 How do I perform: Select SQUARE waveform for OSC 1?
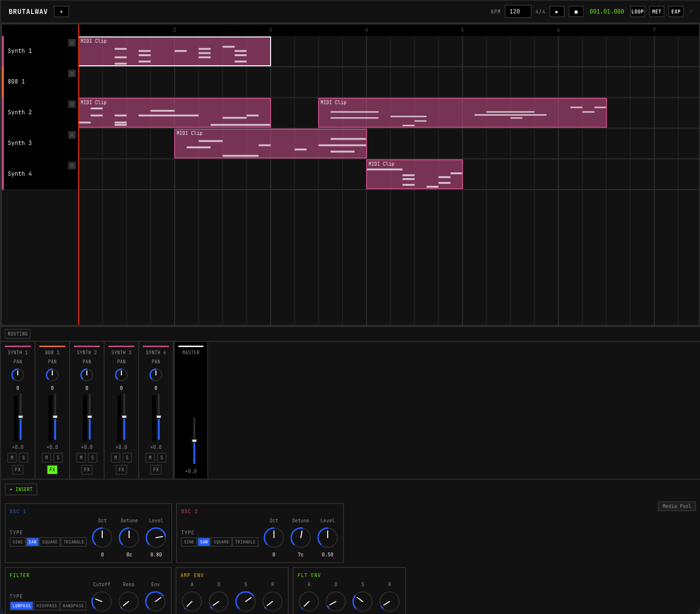click(x=49, y=542)
